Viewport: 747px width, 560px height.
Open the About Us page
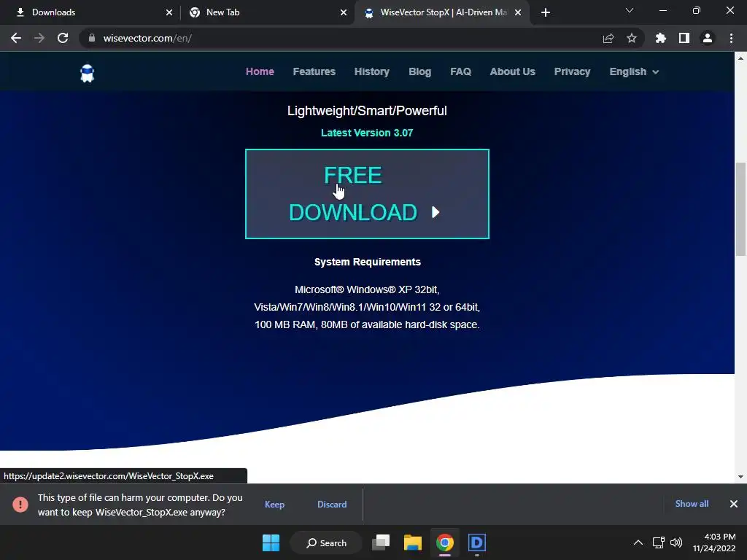(513, 71)
